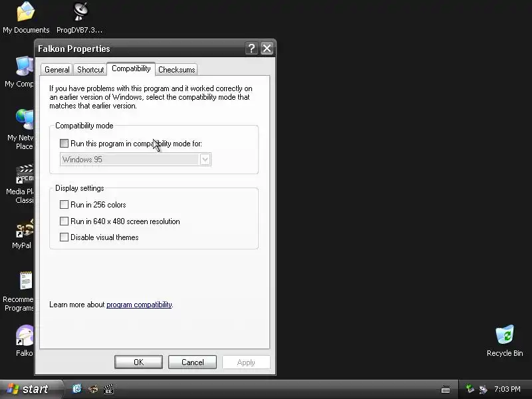The width and height of the screenshot is (532, 399).
Task: Switch to the Shortcut tab
Action: click(90, 70)
